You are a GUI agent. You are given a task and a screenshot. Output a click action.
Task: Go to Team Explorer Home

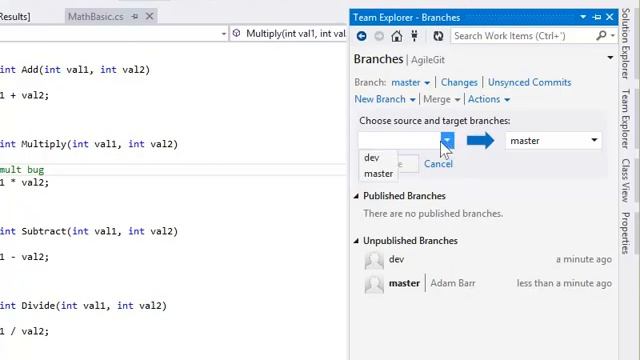coord(396,36)
